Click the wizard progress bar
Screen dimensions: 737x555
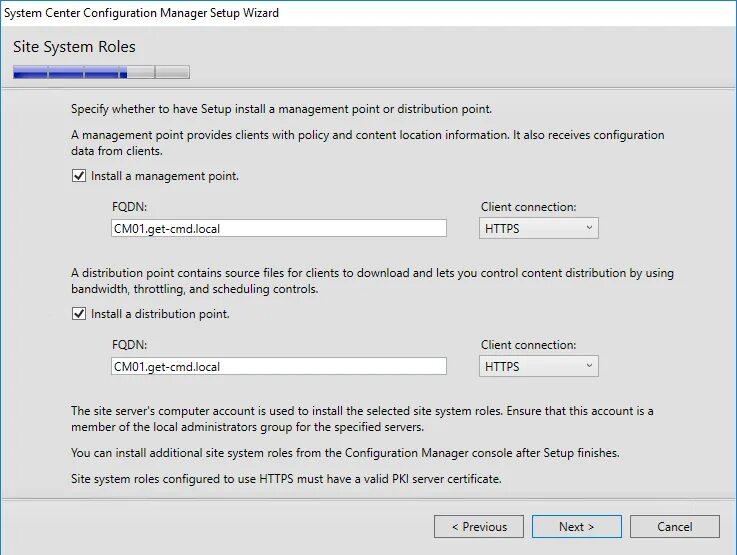coord(102,72)
